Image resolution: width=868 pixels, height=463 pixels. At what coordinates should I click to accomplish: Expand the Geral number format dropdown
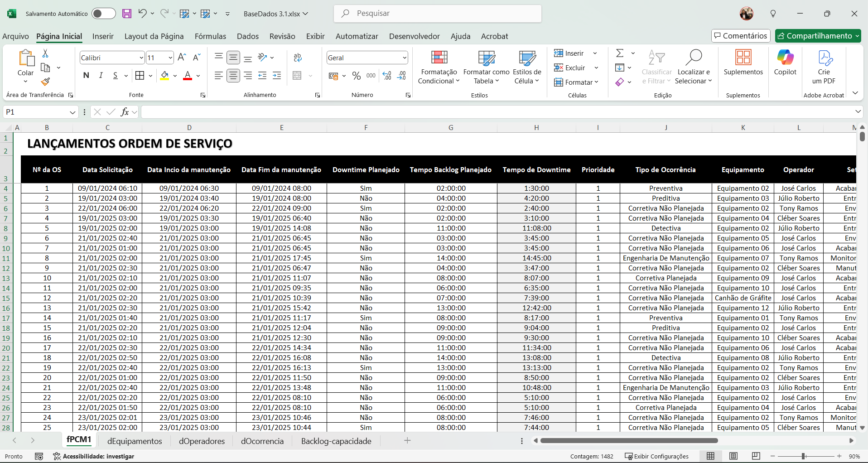(404, 58)
